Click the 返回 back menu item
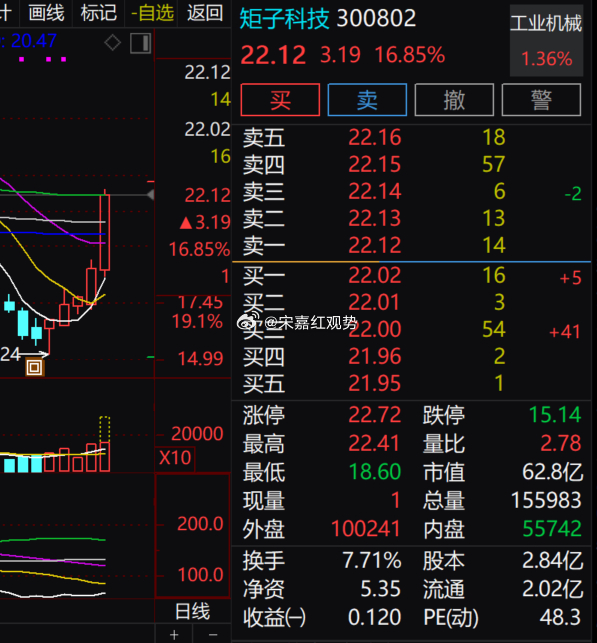This screenshot has height=643, width=597. (x=205, y=13)
